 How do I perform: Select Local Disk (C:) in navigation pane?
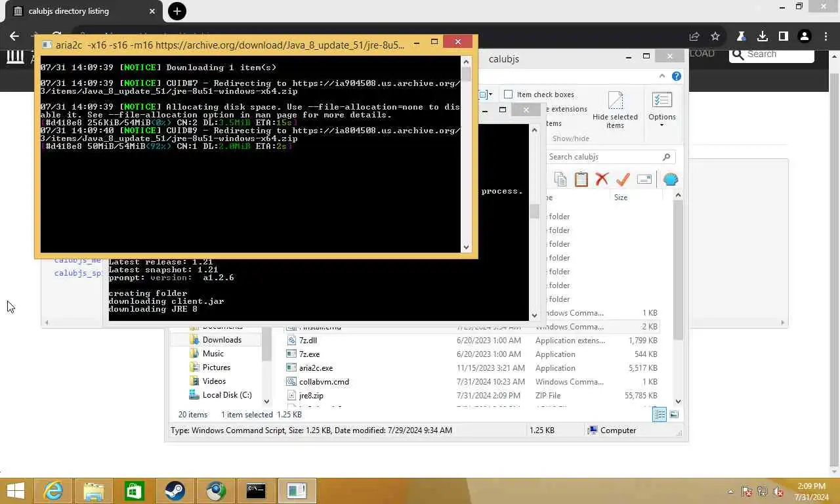[226, 395]
